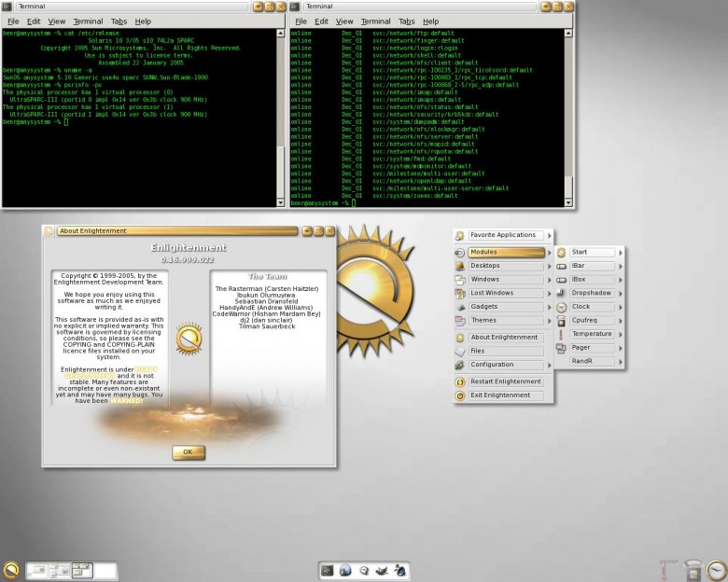728x582 pixels.
Task: Open the View menu in right Terminal
Action: point(344,21)
